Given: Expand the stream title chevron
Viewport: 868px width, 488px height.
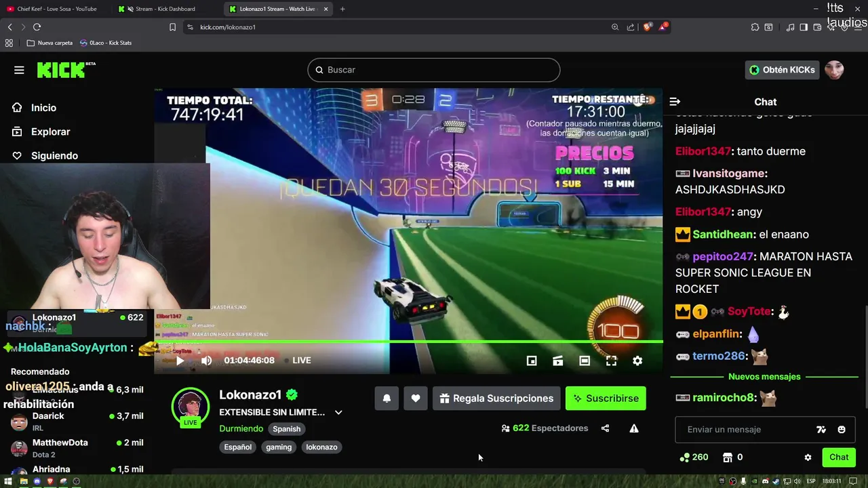Looking at the screenshot, I should click(x=338, y=412).
